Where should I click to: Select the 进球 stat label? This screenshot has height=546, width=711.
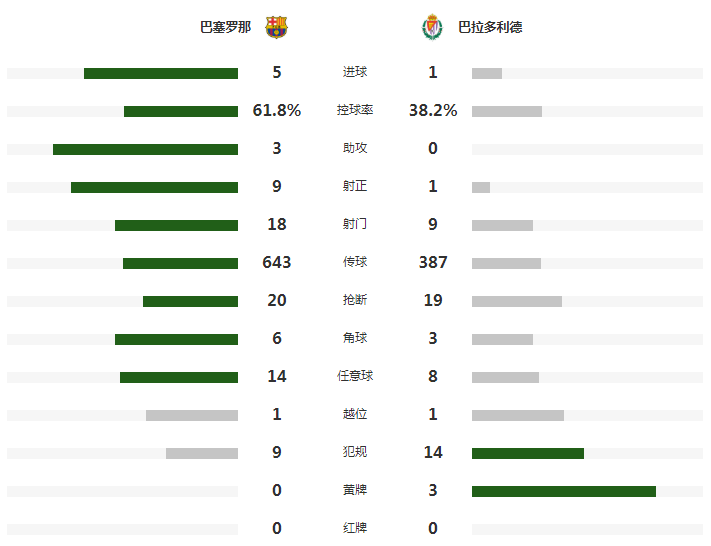pyautogui.click(x=355, y=72)
